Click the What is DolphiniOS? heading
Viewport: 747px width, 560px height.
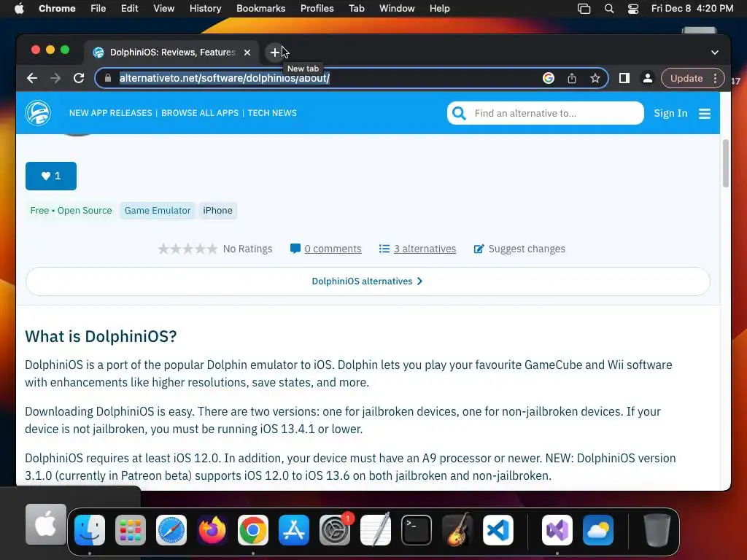[101, 336]
